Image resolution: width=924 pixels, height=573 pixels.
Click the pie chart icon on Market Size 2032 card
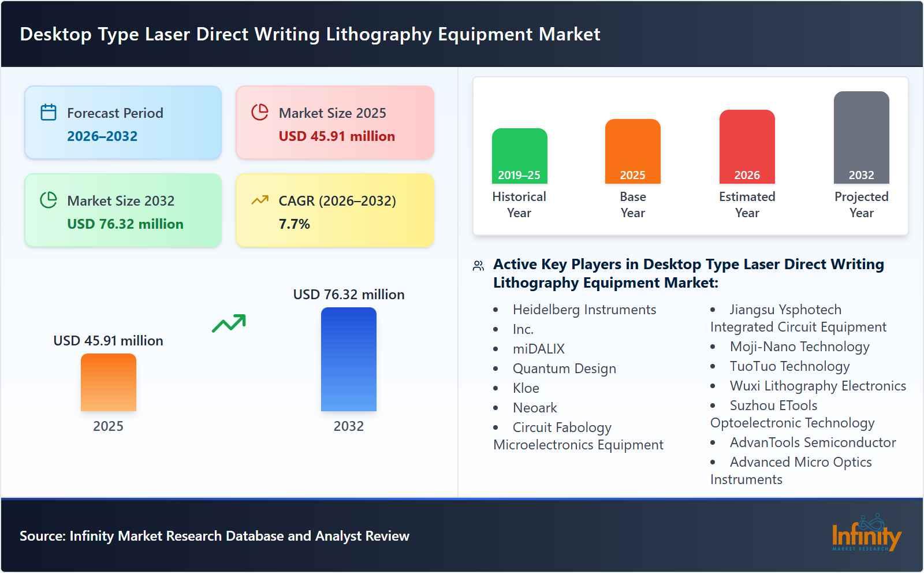(49, 201)
